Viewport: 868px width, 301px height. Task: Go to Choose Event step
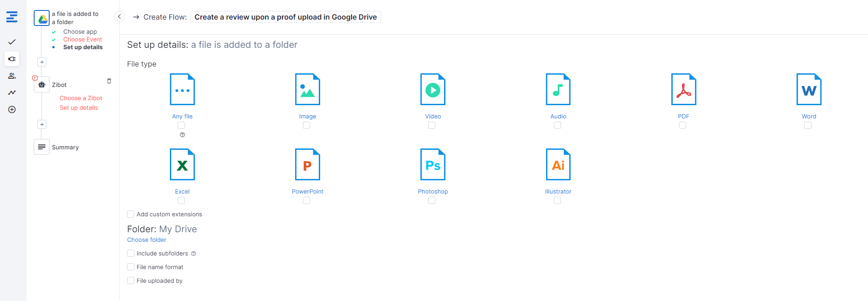click(x=82, y=40)
